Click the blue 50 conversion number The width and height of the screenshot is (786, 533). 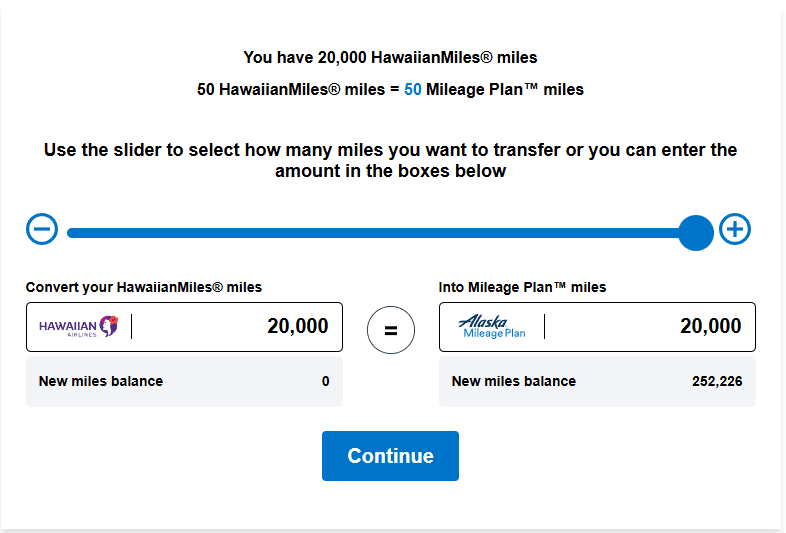pos(413,90)
